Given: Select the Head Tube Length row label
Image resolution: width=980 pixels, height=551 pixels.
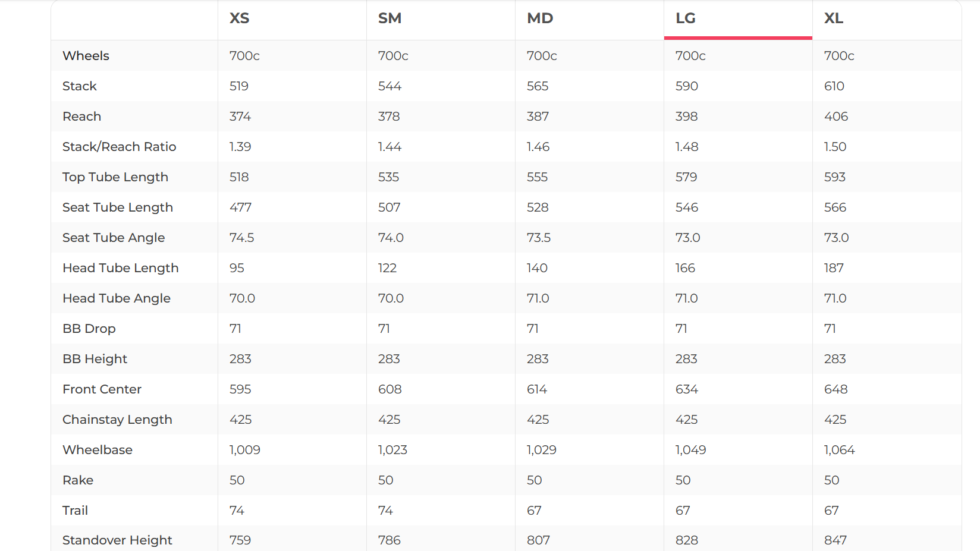Looking at the screenshot, I should pos(120,268).
